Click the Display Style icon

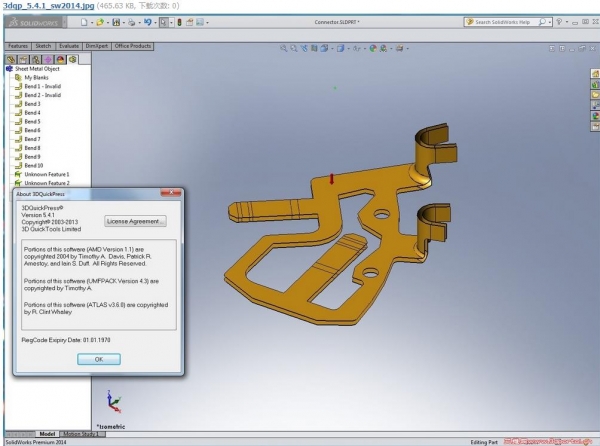coord(340,48)
